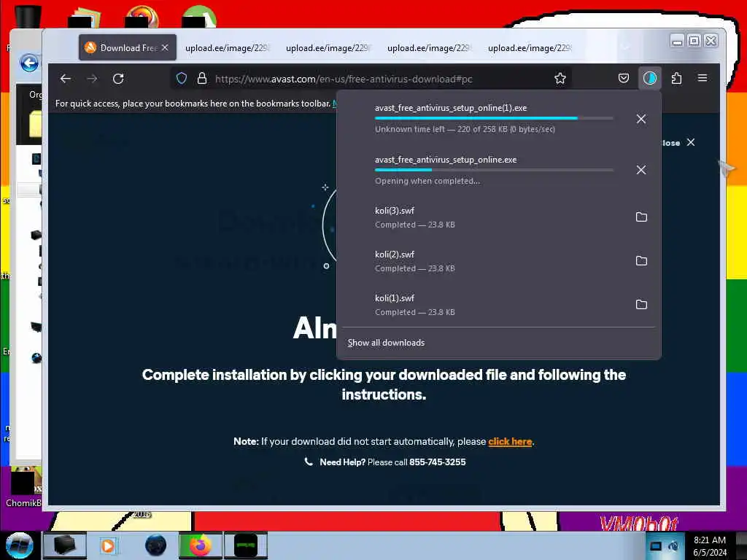Open the Extensions puzzle icon
This screenshot has width=747, height=560.
pos(676,78)
